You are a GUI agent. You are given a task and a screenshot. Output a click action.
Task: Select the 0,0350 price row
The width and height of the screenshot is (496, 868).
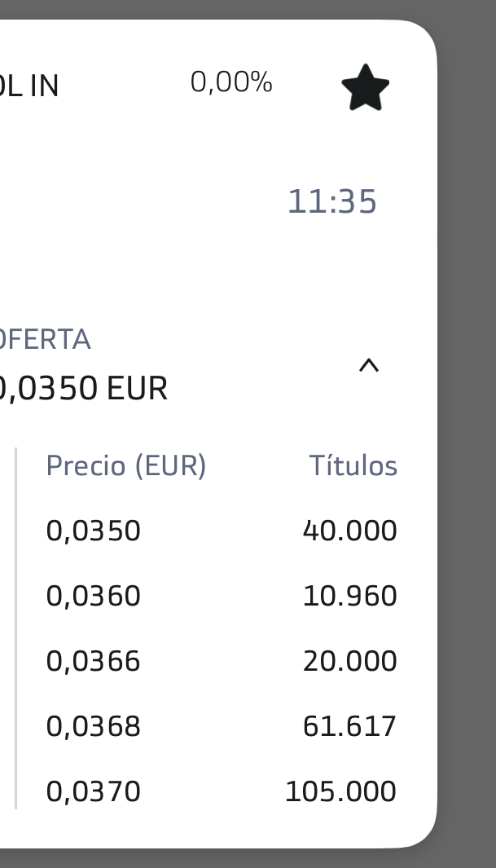94,531
